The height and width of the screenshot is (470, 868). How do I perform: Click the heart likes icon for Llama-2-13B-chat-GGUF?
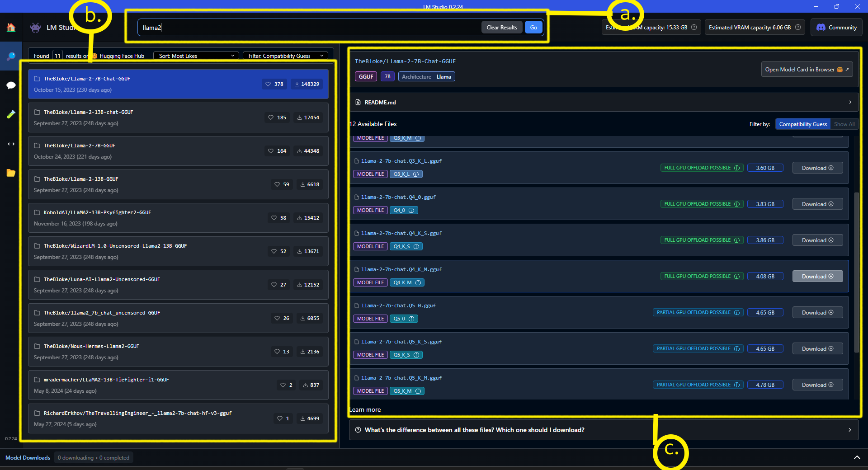click(x=271, y=117)
